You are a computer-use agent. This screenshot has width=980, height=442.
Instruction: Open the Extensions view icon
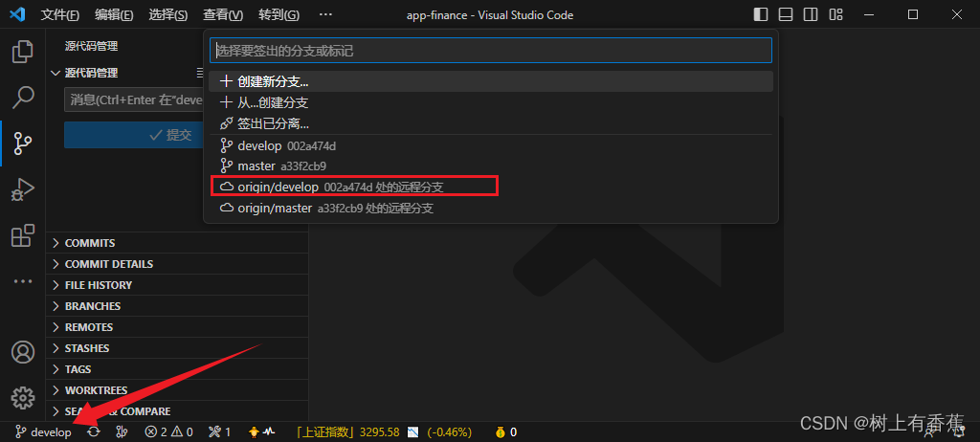point(23,235)
